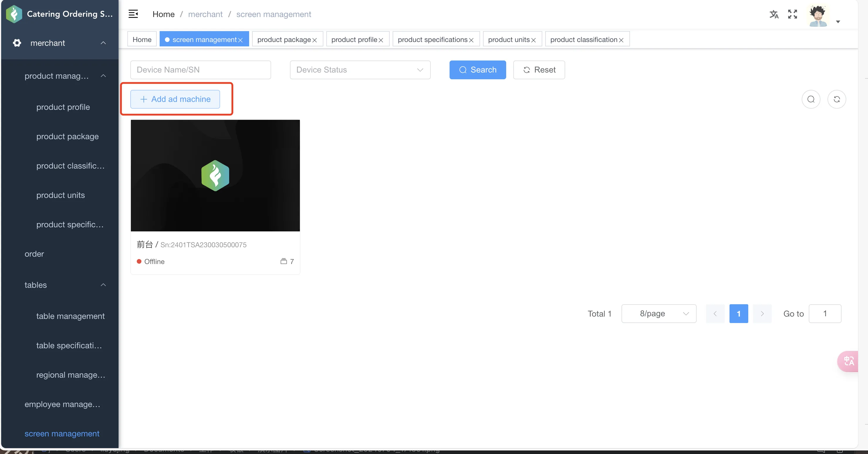Collapse the tables submenu
Screen dimensions: 868x454
(103, 285)
